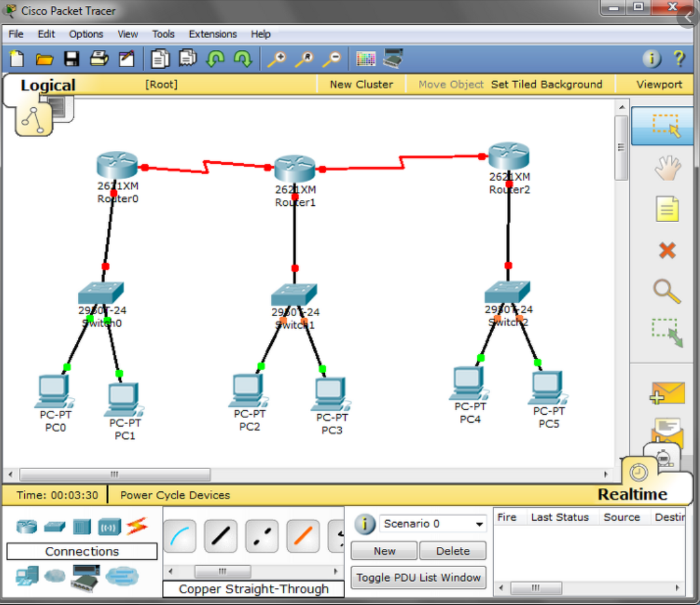Click the Undo green arrow icon
Screen dimensions: 700x605
[x=216, y=58]
